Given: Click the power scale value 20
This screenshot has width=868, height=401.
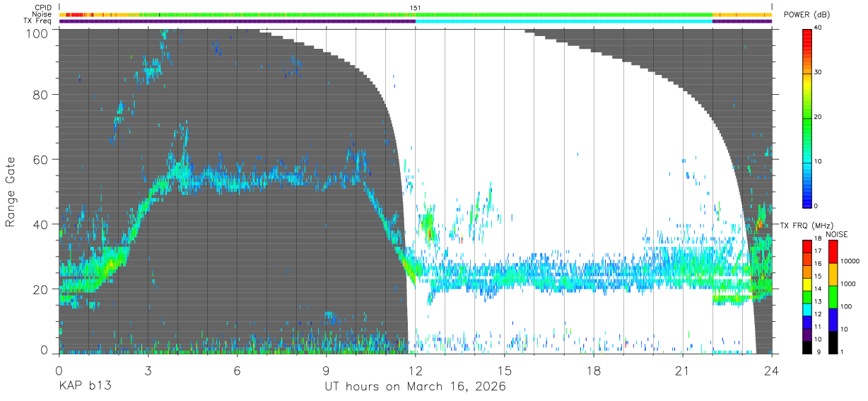Looking at the screenshot, I should point(819,117).
